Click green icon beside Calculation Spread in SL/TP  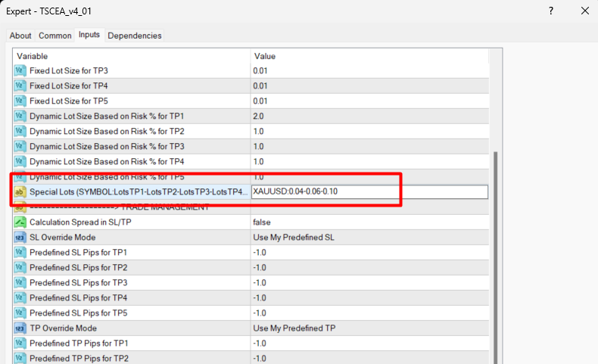(x=20, y=222)
